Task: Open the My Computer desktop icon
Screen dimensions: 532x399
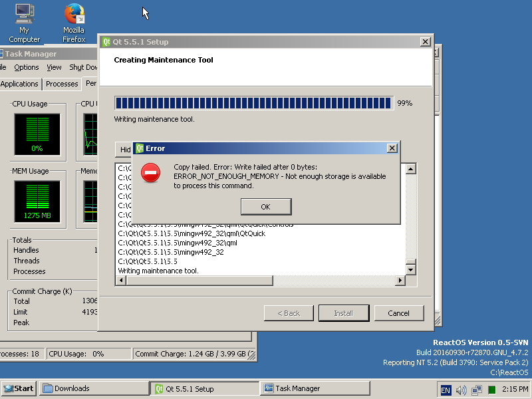Action: tap(24, 23)
